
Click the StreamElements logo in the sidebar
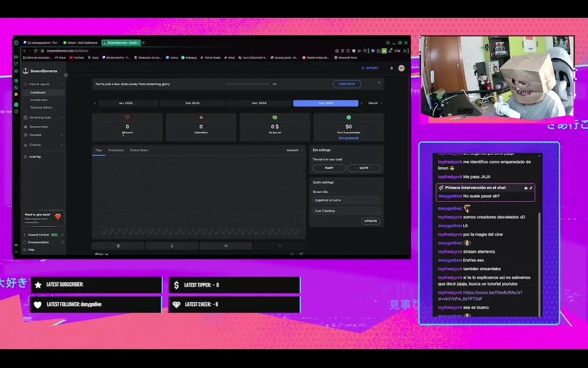(x=40, y=71)
